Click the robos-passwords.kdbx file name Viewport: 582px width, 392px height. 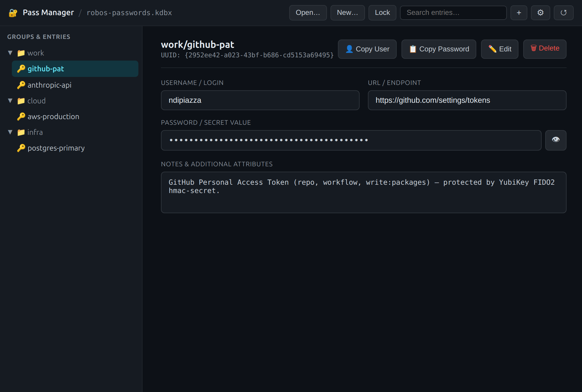pyautogui.click(x=129, y=13)
